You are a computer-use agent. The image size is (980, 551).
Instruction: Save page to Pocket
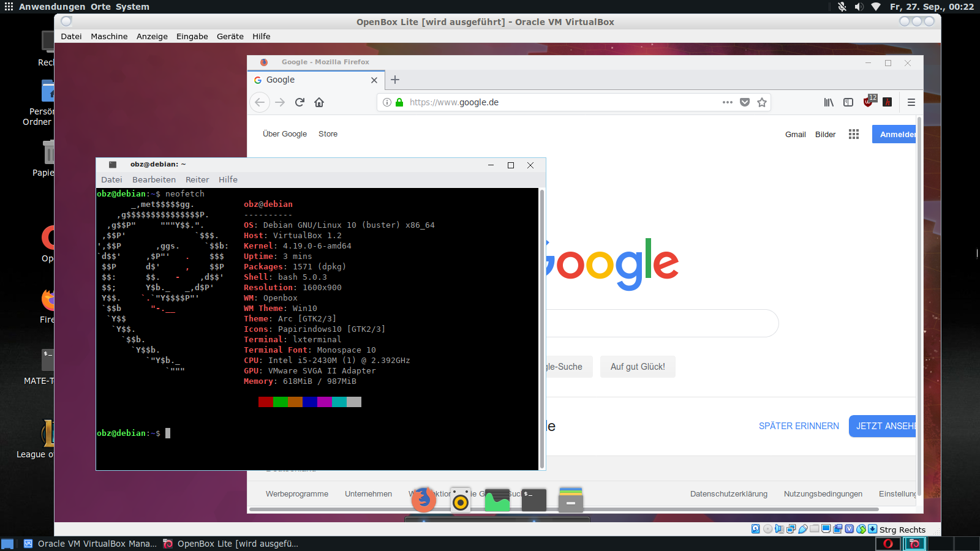[x=745, y=102]
